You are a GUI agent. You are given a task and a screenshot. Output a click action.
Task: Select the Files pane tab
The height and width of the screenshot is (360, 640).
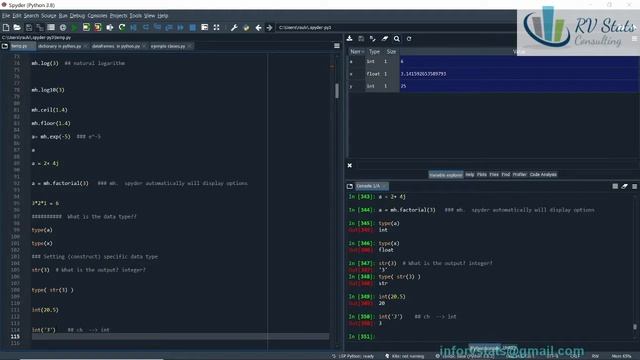tap(494, 175)
